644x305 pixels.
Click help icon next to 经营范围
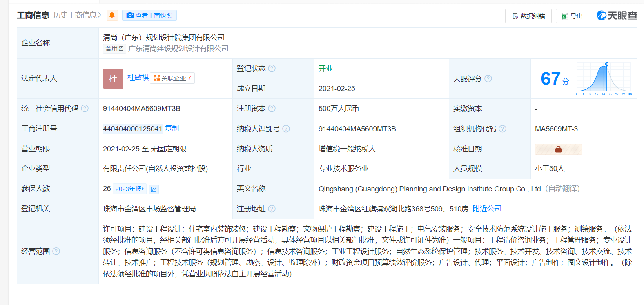coord(56,252)
